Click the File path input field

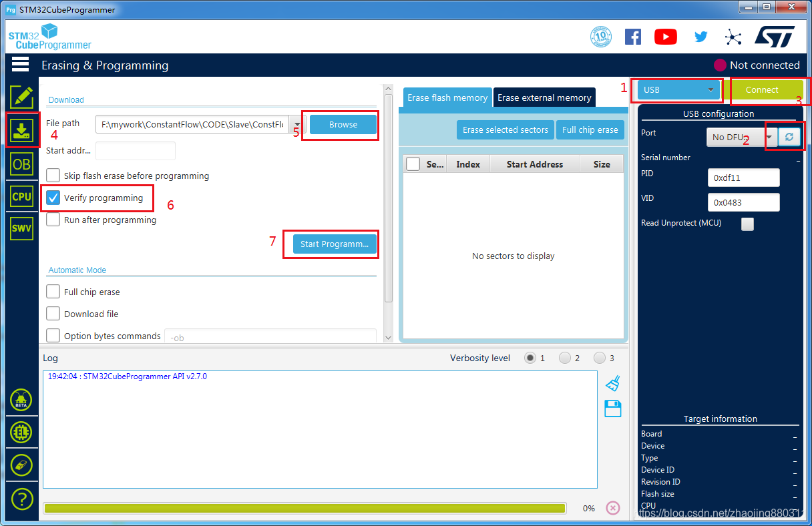[x=192, y=124]
